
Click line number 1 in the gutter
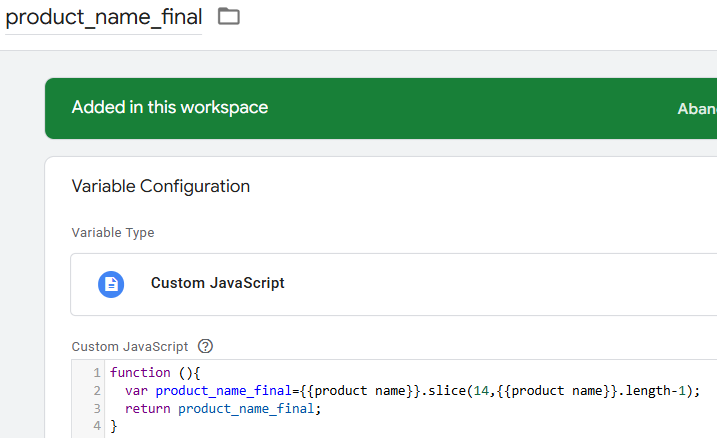97,373
